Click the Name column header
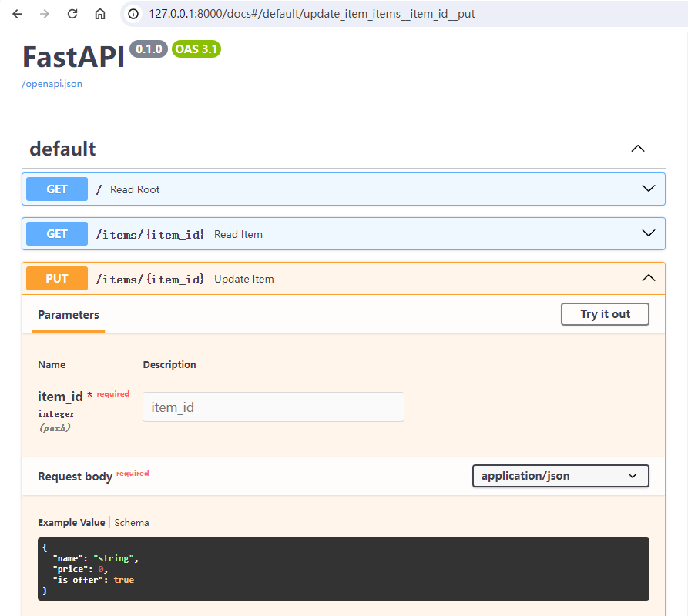This screenshot has height=616, width=688. click(x=52, y=364)
